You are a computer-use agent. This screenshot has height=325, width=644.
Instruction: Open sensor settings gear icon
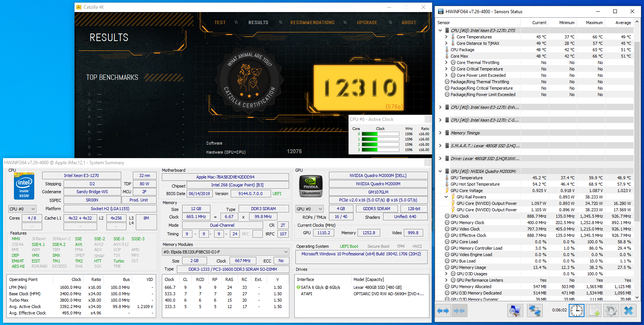(611, 311)
